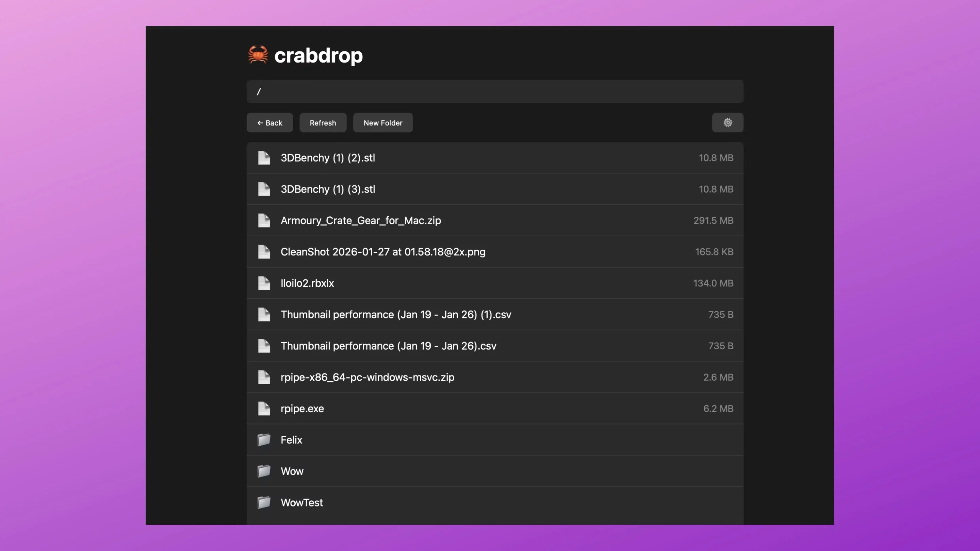Click the Refresh button
This screenshot has width=980, height=551.
point(323,122)
